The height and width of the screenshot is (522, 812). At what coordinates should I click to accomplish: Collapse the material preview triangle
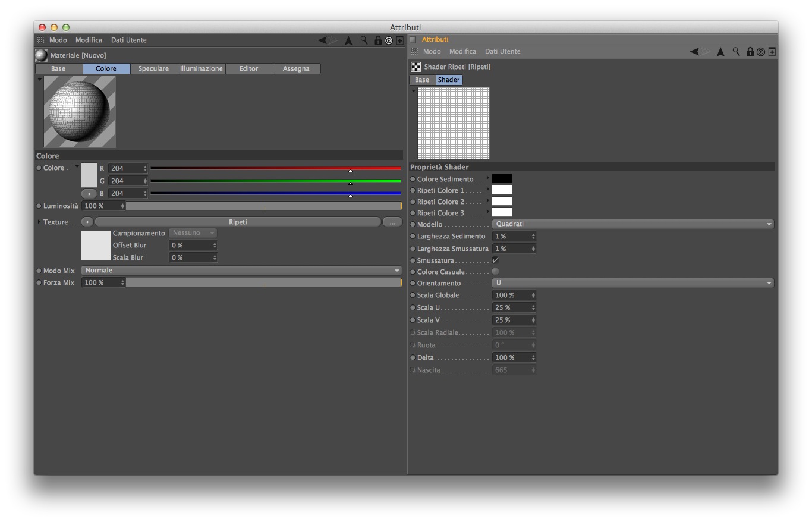[40, 79]
